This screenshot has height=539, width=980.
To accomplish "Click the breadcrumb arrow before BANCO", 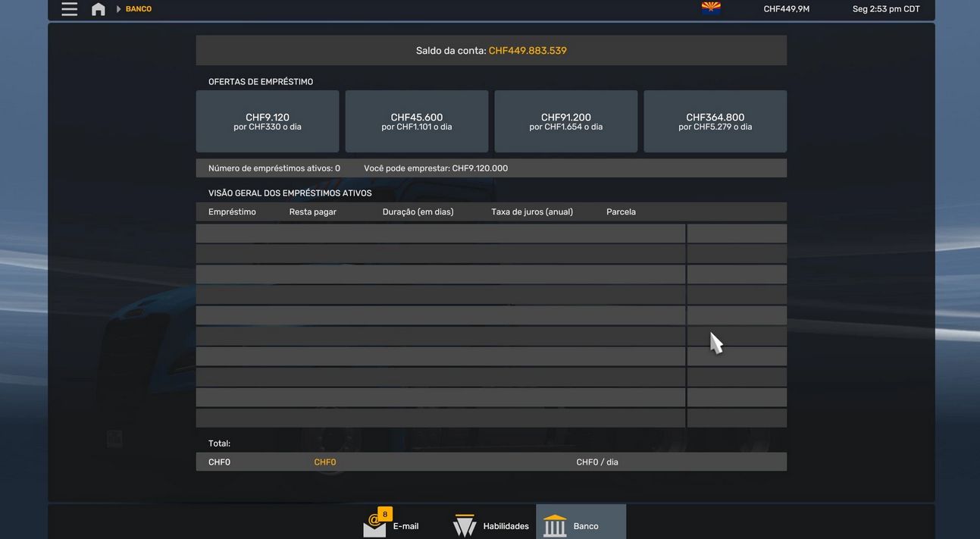I will point(118,9).
